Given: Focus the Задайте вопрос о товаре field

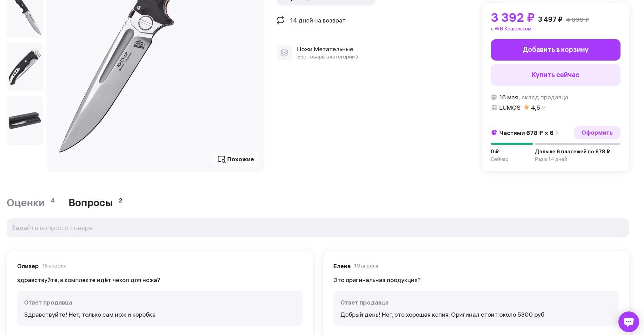Looking at the screenshot, I should [318, 228].
